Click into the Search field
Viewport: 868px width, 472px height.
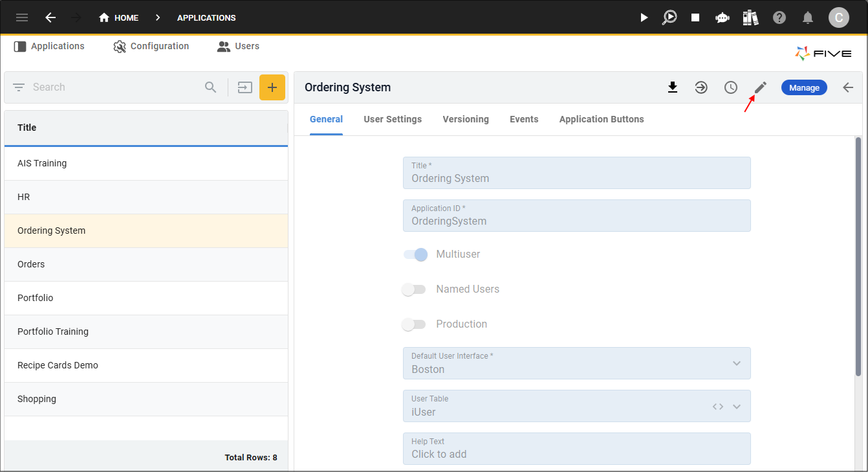click(115, 87)
